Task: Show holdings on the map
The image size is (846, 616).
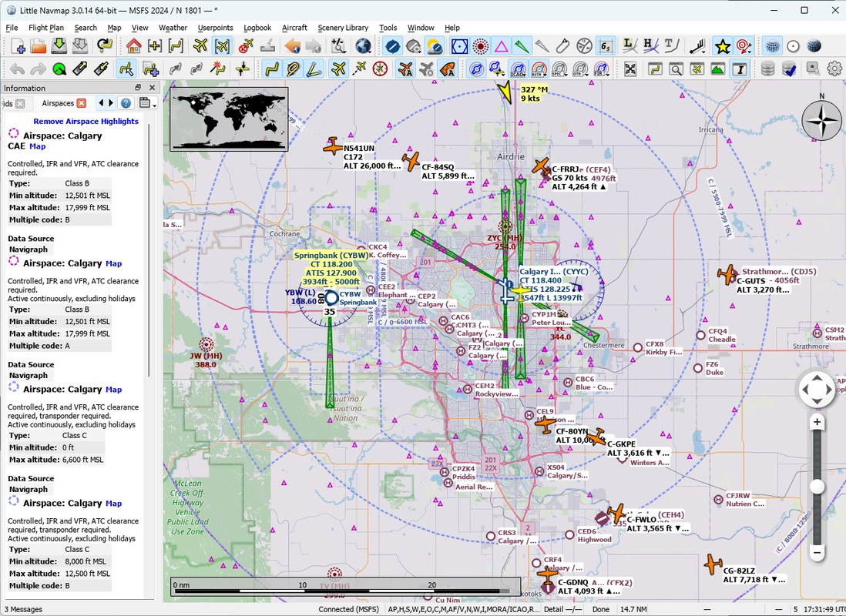Action: pos(562,46)
